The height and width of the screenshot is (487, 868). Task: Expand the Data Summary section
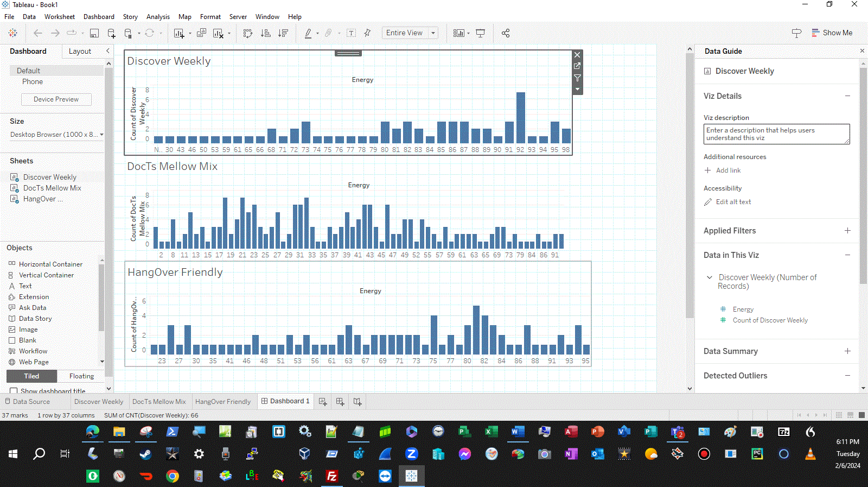click(x=847, y=351)
